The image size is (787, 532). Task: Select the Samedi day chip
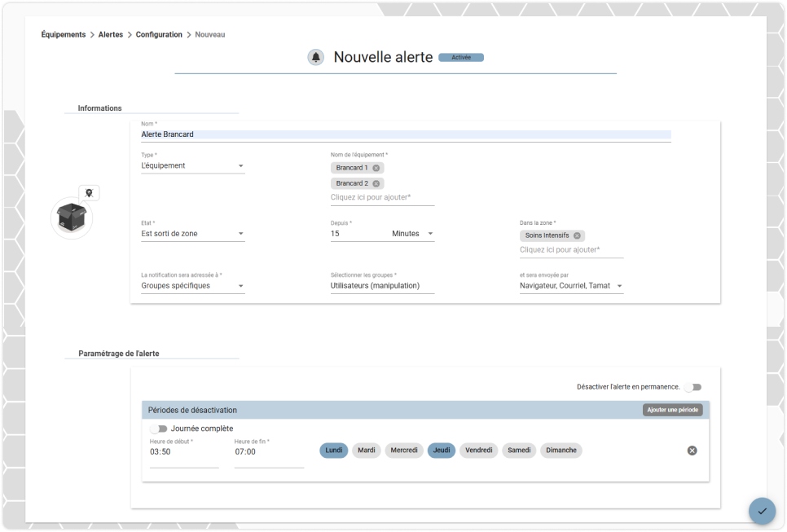point(519,451)
